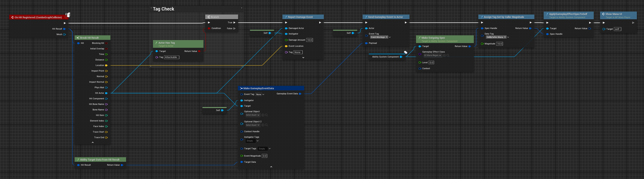Screen dimensions: 644x179
Task: Open Optional Object Select Asset dropdown
Action: coord(252,115)
